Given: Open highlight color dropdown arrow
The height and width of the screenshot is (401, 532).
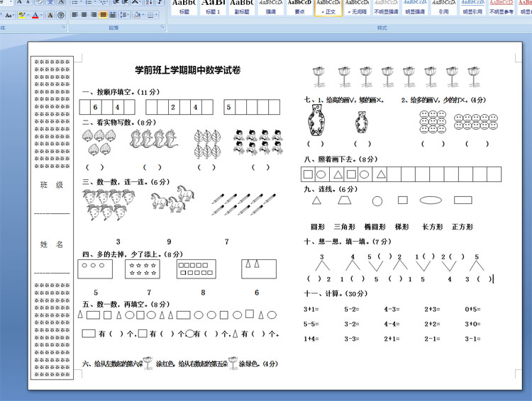Looking at the screenshot, I should point(28,16).
